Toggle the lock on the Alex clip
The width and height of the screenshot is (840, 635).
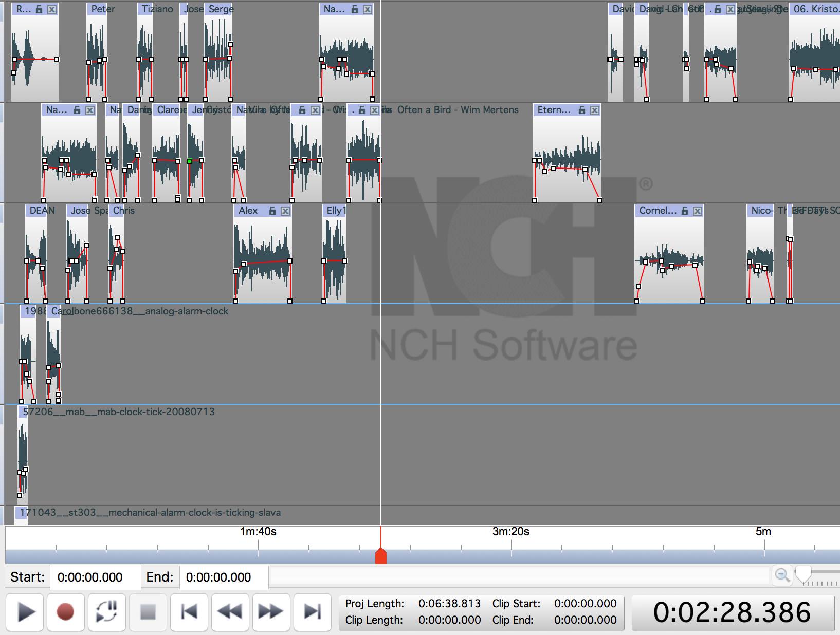(x=272, y=211)
